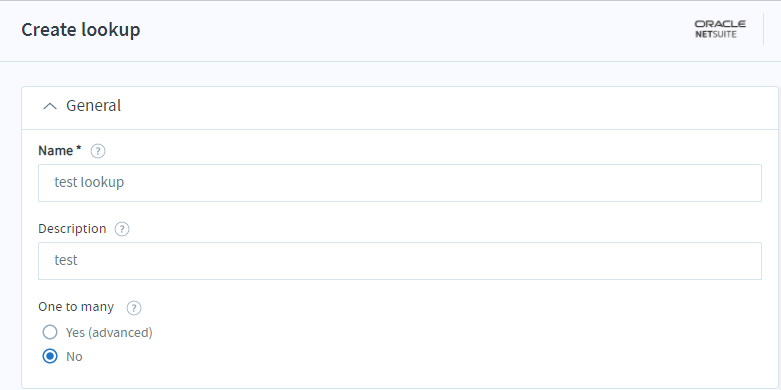This screenshot has width=781, height=390.
Task: Click the 'Create lookup' page title
Action: click(x=81, y=29)
